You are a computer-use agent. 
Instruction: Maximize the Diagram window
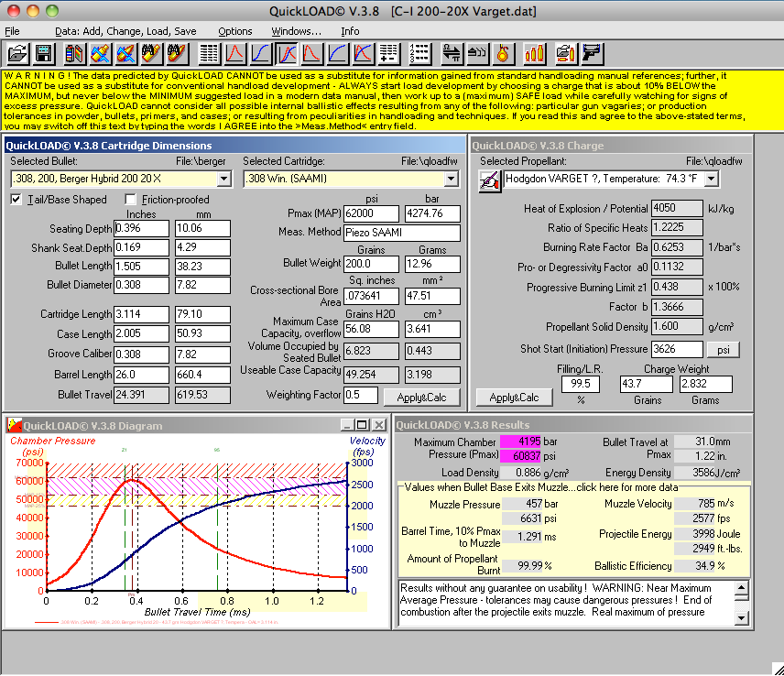(362, 425)
